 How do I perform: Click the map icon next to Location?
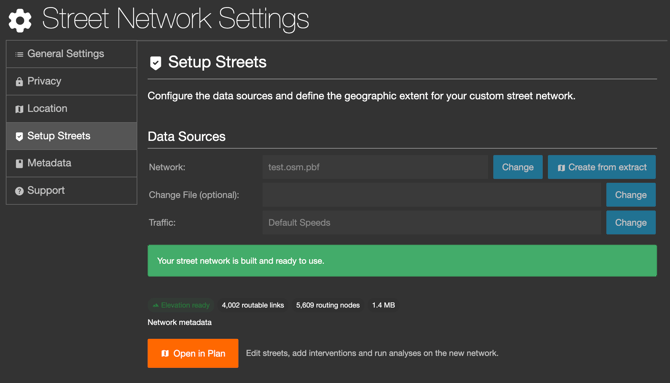point(19,109)
